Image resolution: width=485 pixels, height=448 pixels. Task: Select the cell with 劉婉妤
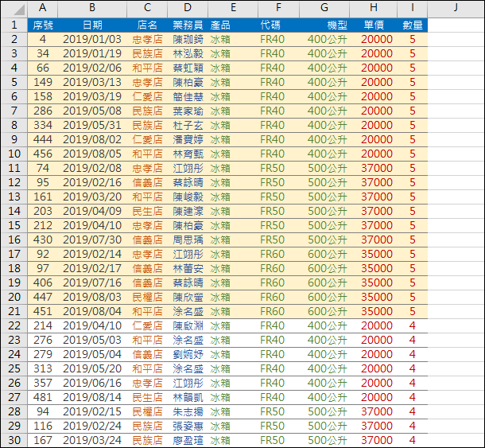pos(188,354)
